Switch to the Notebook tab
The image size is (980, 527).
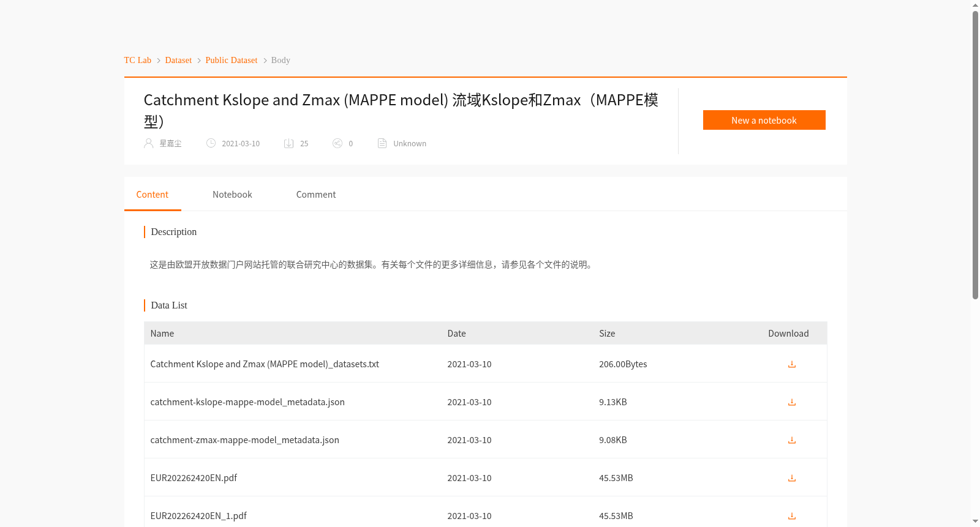[x=232, y=195]
